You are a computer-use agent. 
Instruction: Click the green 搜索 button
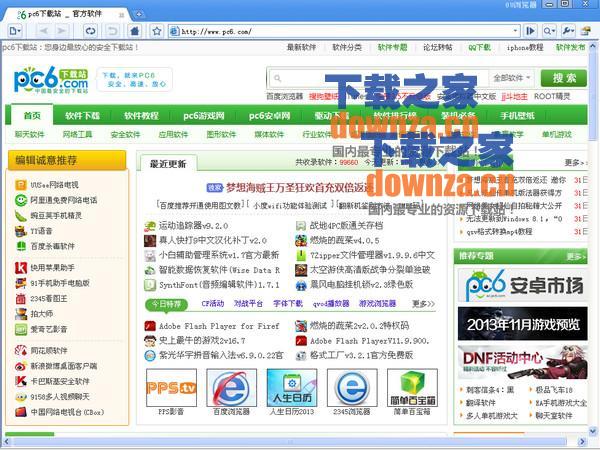pos(564,78)
